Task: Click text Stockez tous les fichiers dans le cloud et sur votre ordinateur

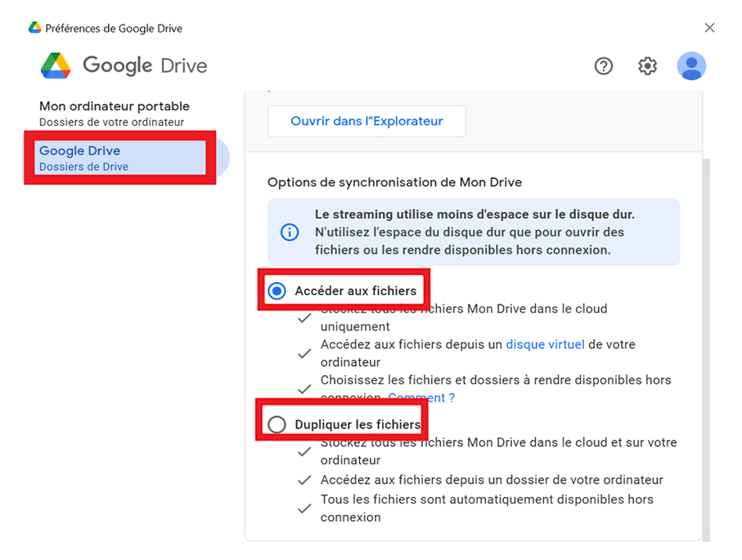Action: (x=499, y=451)
